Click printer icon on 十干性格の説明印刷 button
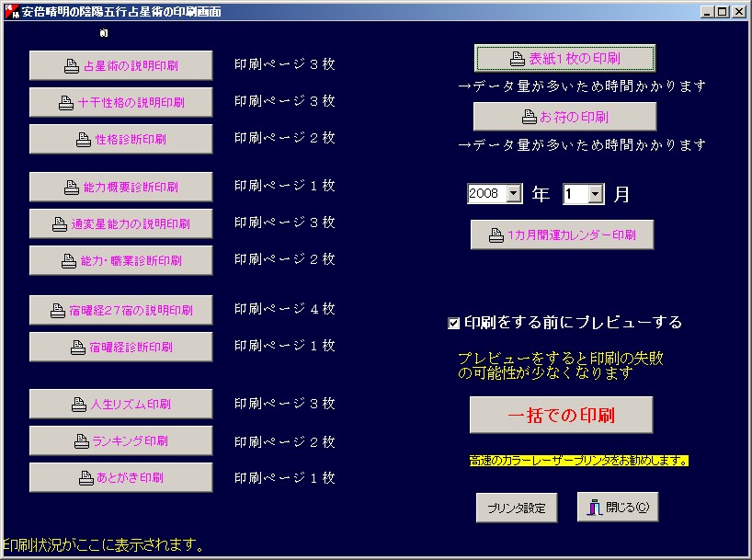Image resolution: width=752 pixels, height=560 pixels. (65, 103)
